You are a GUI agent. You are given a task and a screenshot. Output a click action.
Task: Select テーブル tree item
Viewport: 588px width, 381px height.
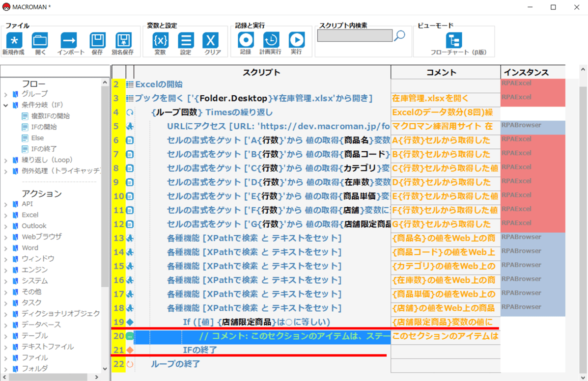pos(34,335)
